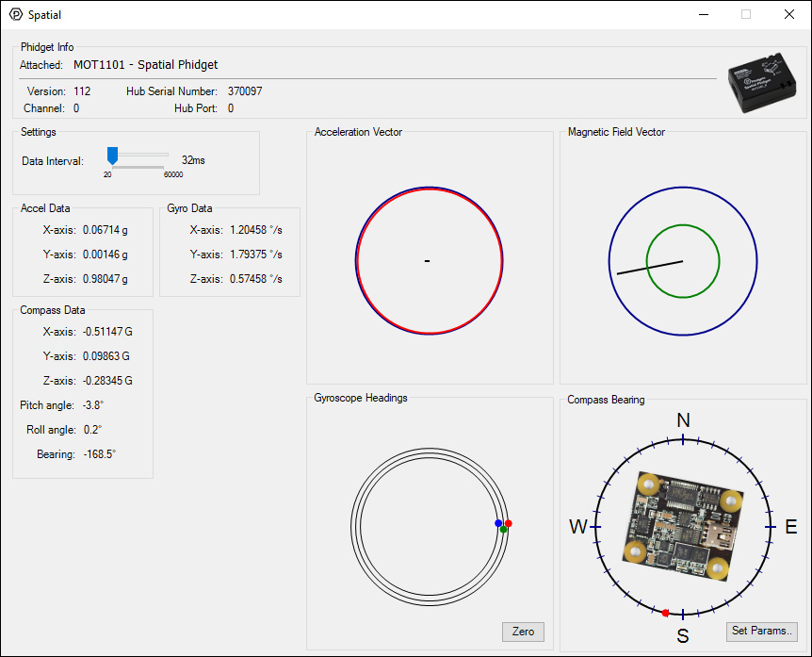The image size is (812, 657).
Task: Click the Accel Z-axis value 0.98047 g
Action: coord(106,279)
